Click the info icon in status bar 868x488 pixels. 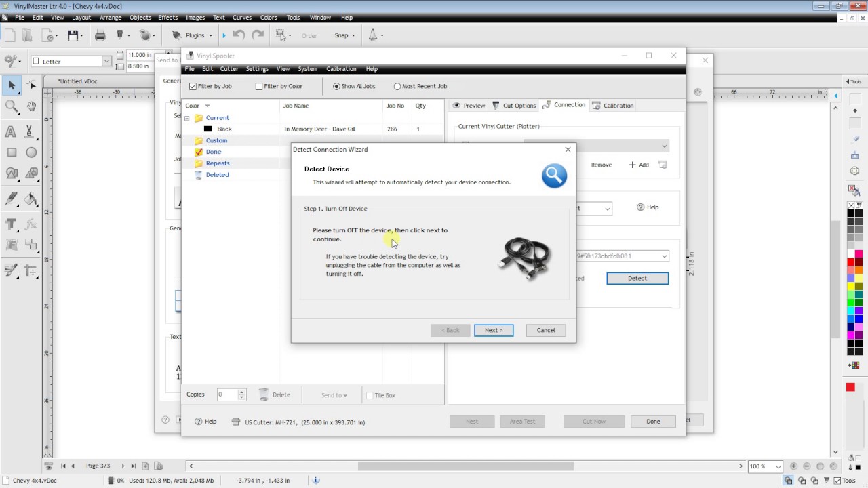click(315, 480)
